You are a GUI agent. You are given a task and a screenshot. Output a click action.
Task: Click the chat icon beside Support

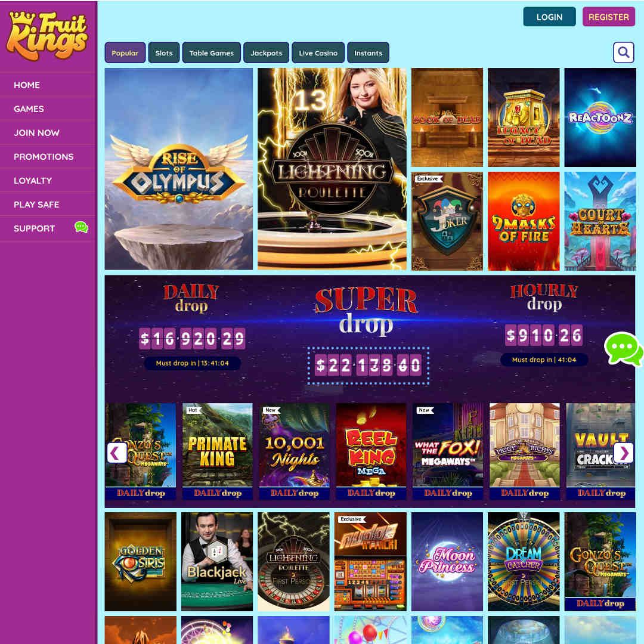pyautogui.click(x=81, y=227)
